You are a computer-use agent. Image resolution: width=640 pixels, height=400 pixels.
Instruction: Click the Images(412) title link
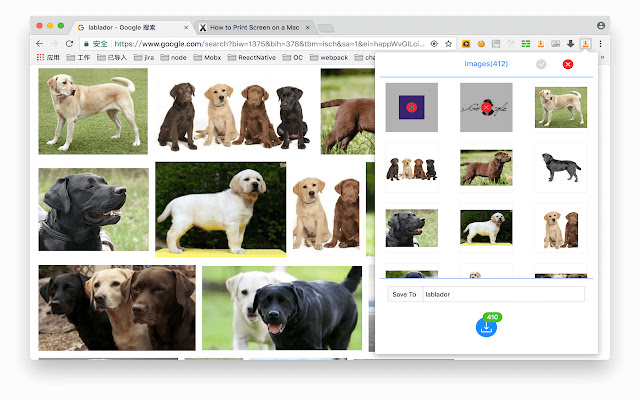(x=486, y=64)
